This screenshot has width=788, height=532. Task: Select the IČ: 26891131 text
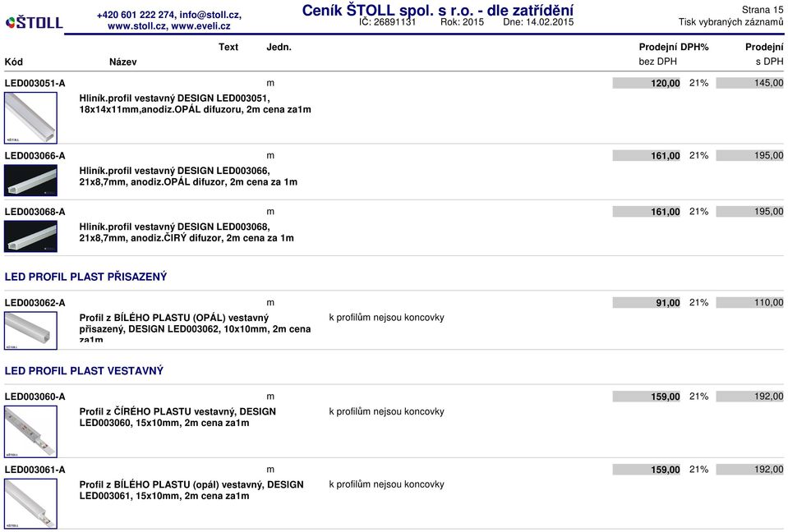(388, 22)
